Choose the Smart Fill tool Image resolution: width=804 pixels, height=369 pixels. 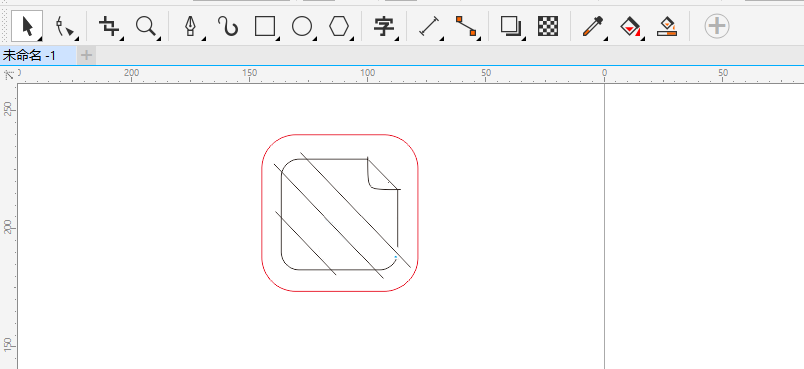pyautogui.click(x=667, y=26)
